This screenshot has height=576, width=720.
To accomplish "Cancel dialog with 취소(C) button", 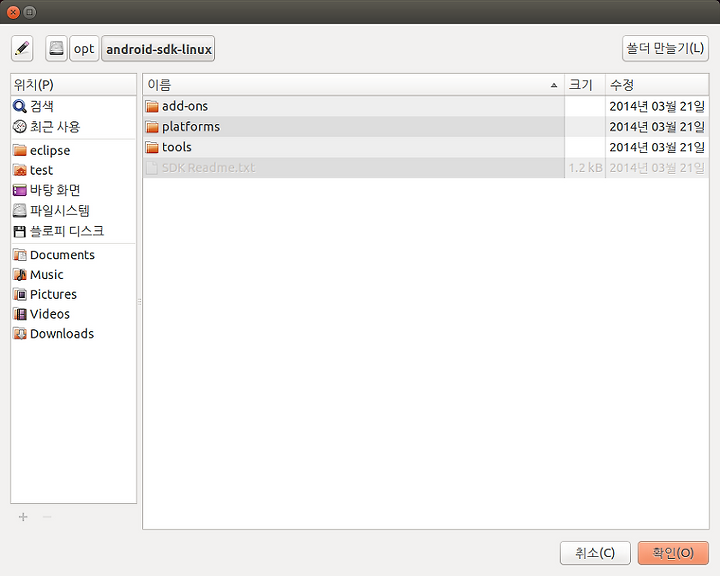I will point(595,553).
